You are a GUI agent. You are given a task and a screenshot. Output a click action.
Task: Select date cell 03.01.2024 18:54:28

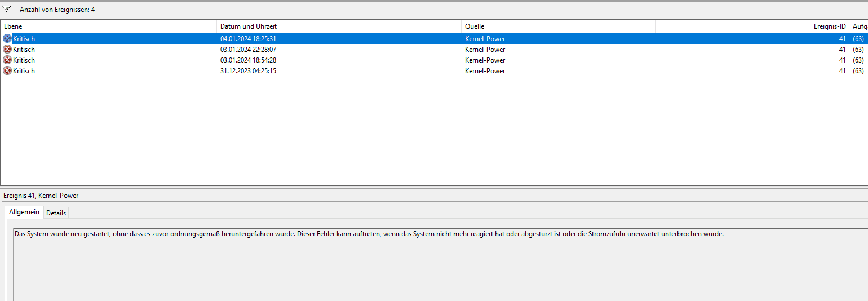coord(248,60)
